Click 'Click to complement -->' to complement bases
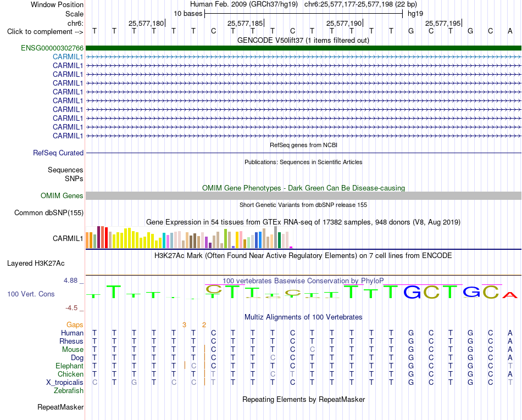 pos(45,32)
